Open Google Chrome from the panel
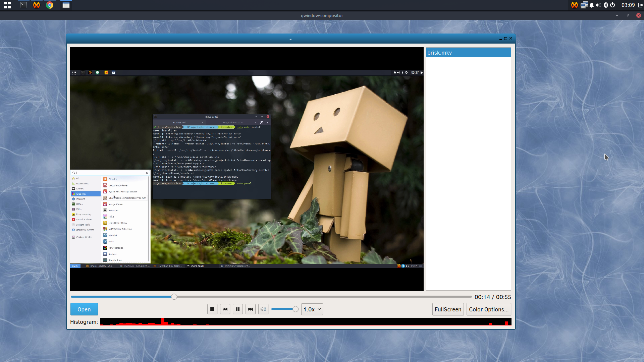The height and width of the screenshot is (362, 644). pyautogui.click(x=50, y=5)
